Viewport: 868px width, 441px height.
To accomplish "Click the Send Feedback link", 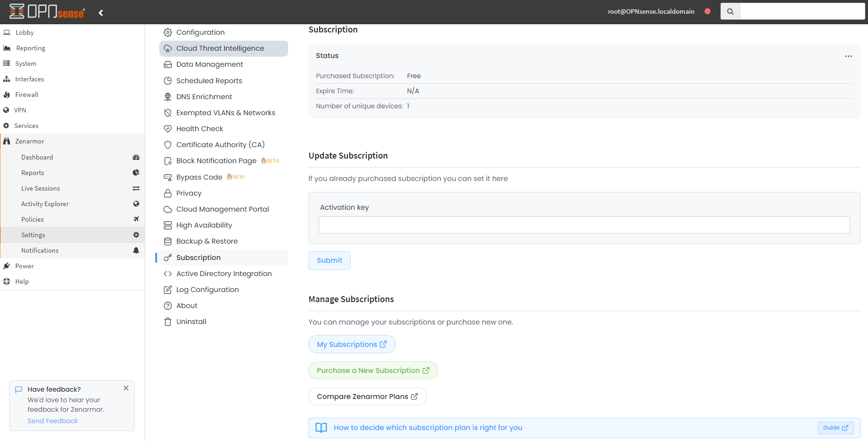I will pyautogui.click(x=53, y=421).
